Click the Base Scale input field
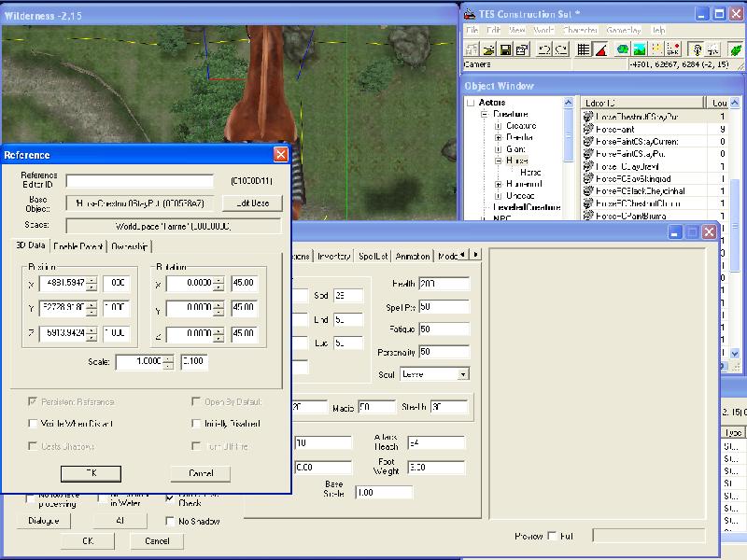The height and width of the screenshot is (560, 747). 384,493
